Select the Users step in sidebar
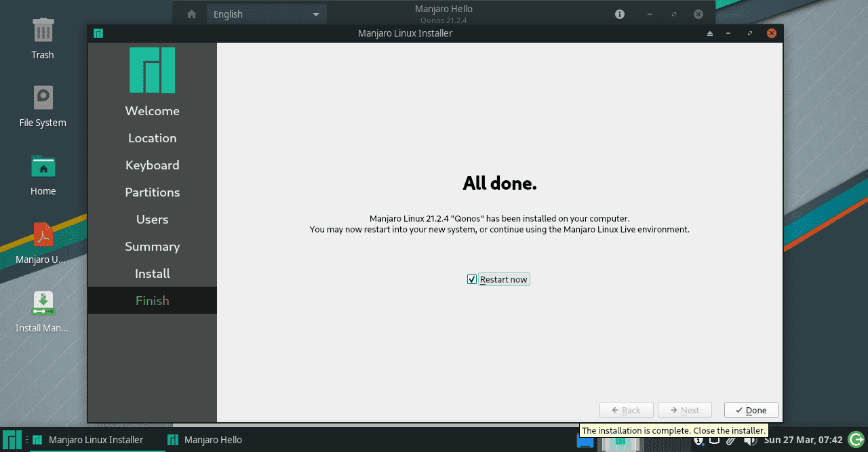This screenshot has width=868, height=452. 152,220
